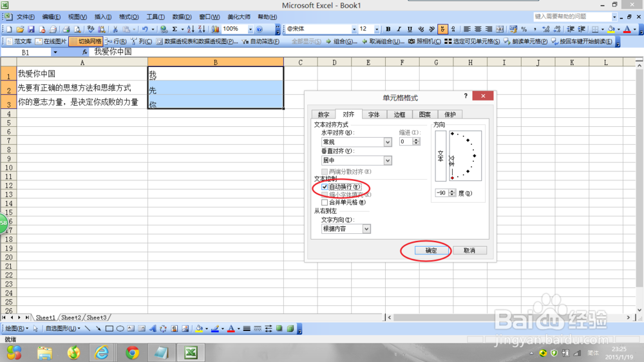Screen dimensions: 644x362
Task: Click vertical 文本 orientation box
Action: coord(440,156)
